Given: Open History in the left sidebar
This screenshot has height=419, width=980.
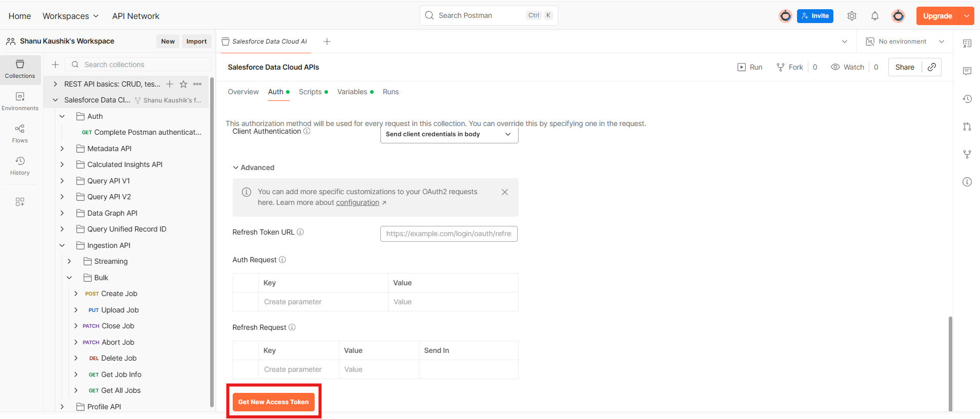Looking at the screenshot, I should coord(20,165).
